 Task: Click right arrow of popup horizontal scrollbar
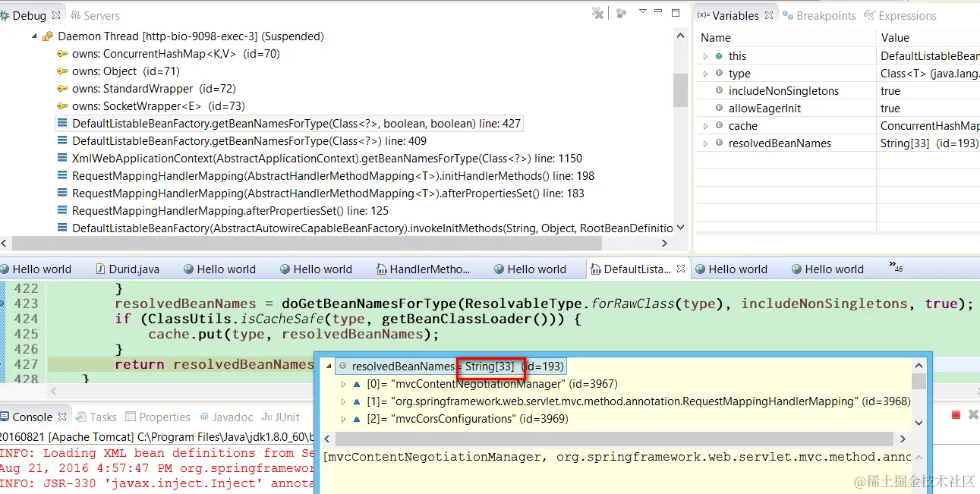pyautogui.click(x=903, y=439)
